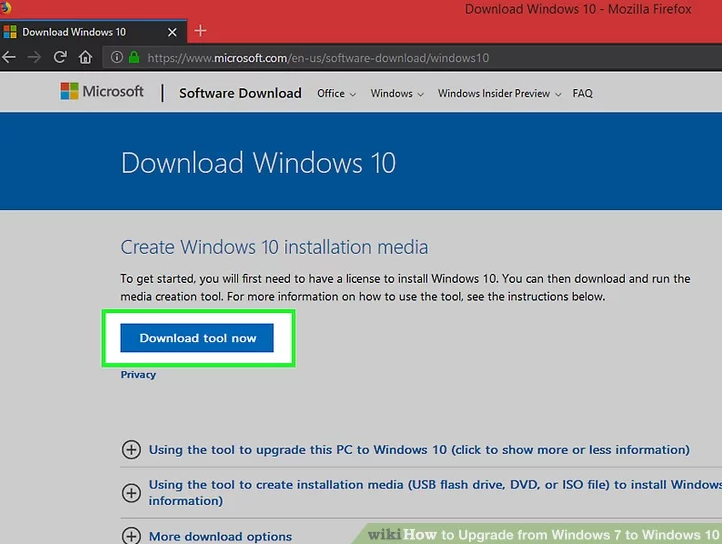
Task: Click the browser back arrow
Action: (10, 57)
